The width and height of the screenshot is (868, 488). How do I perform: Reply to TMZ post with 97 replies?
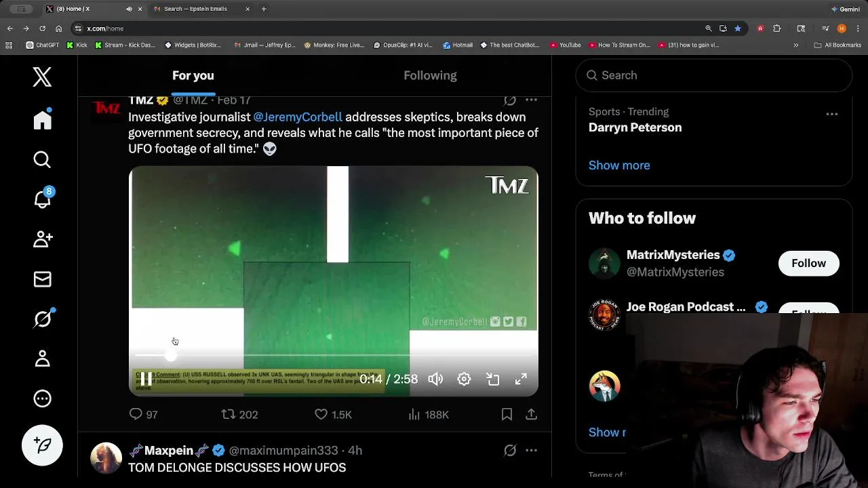point(143,414)
